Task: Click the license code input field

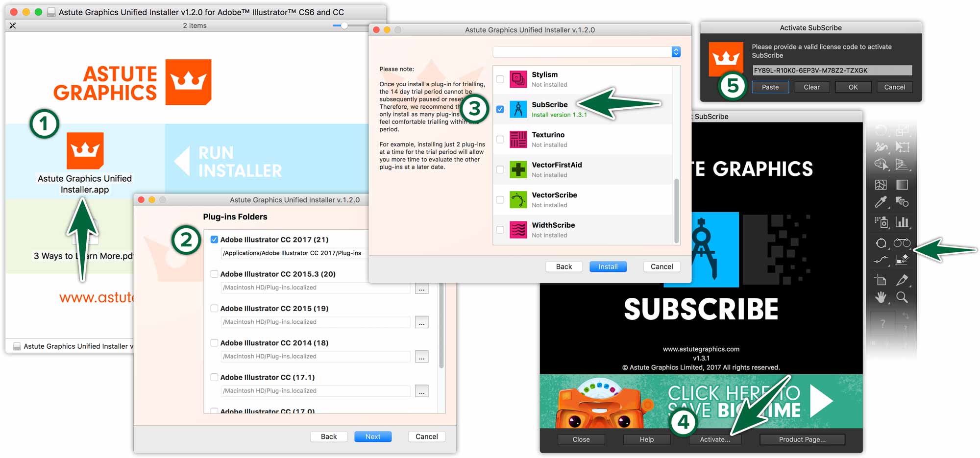Action: 832,70
